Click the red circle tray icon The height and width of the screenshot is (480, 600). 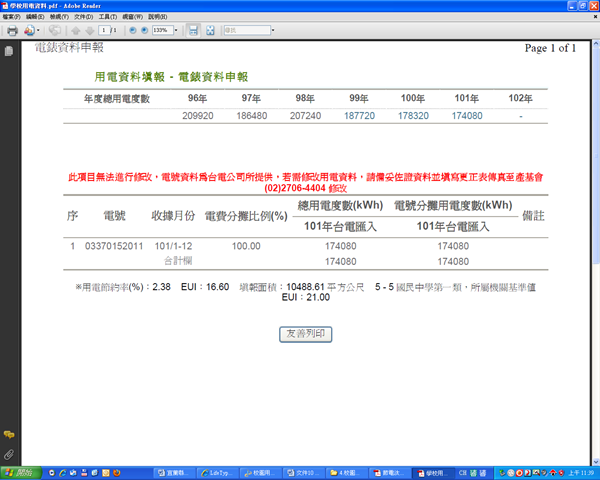[519, 473]
